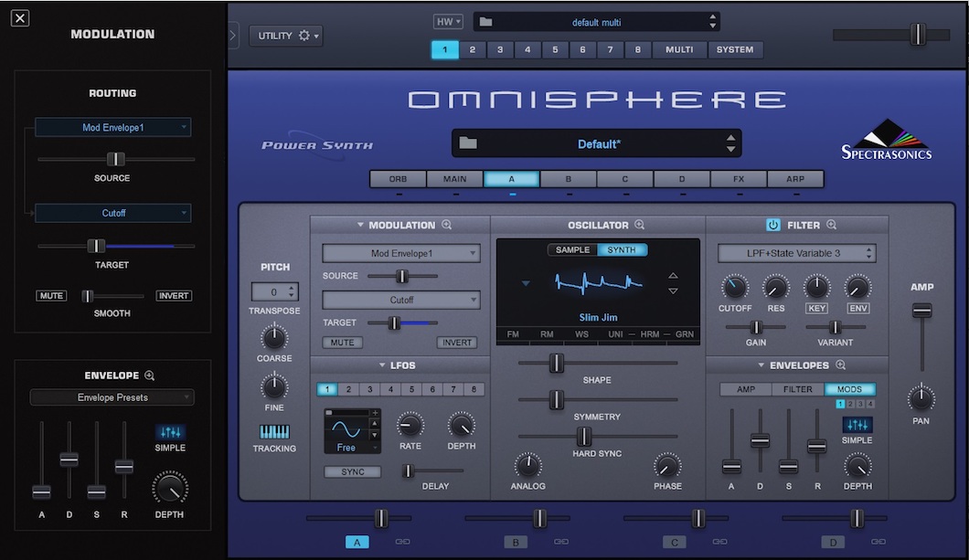Select the MULTI page
969x560 pixels.
[679, 49]
